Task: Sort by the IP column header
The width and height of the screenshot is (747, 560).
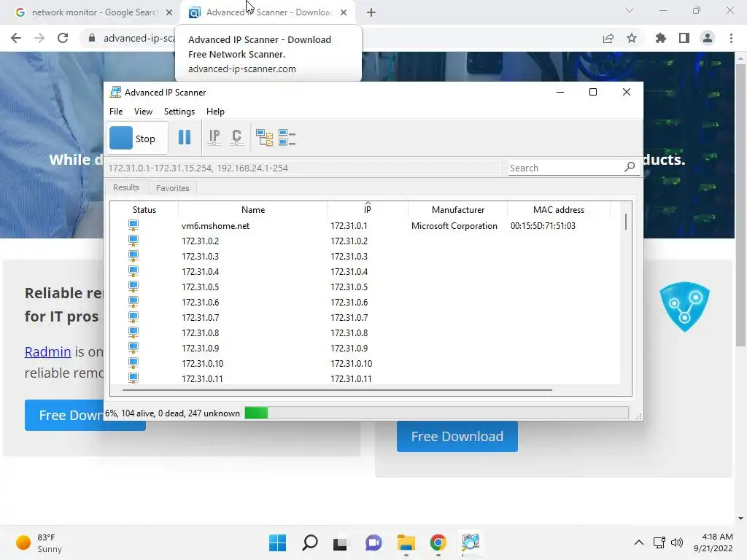Action: pyautogui.click(x=368, y=210)
